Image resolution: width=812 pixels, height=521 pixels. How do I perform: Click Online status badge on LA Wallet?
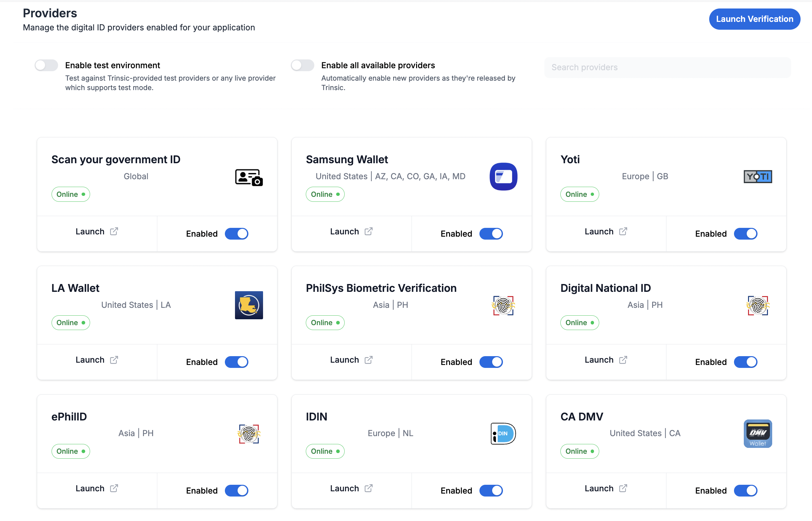(71, 323)
